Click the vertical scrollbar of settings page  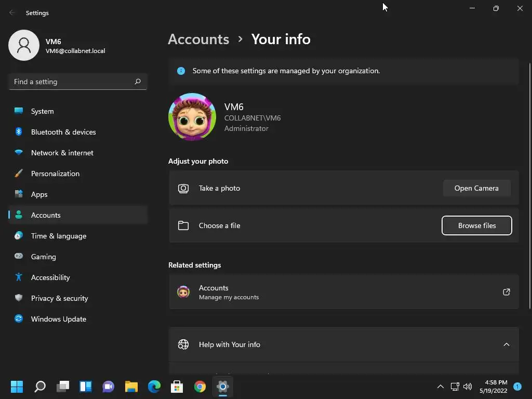coord(530,187)
